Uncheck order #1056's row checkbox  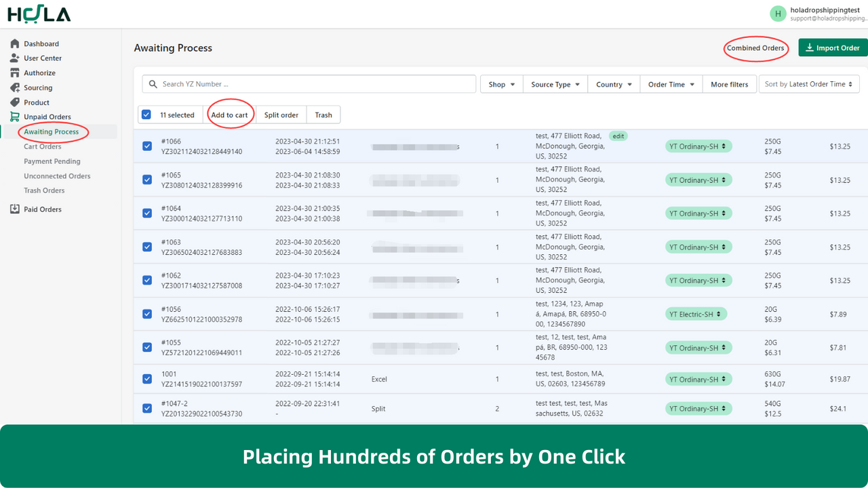(x=146, y=314)
